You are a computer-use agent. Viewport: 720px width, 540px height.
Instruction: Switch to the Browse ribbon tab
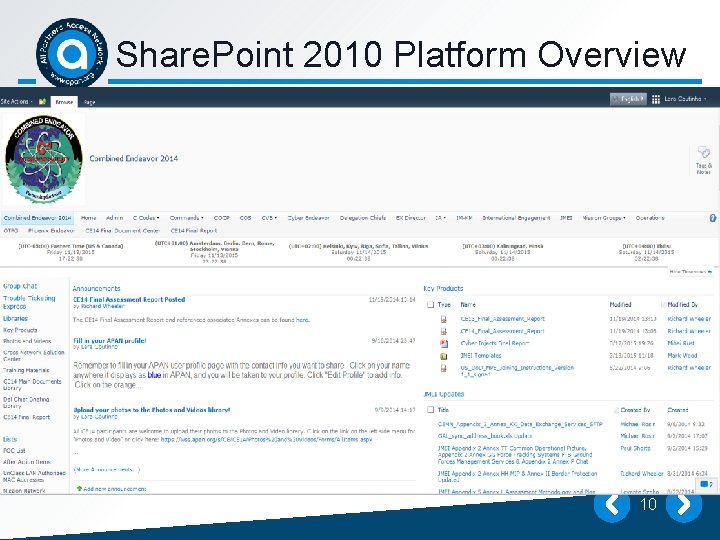pos(64,102)
